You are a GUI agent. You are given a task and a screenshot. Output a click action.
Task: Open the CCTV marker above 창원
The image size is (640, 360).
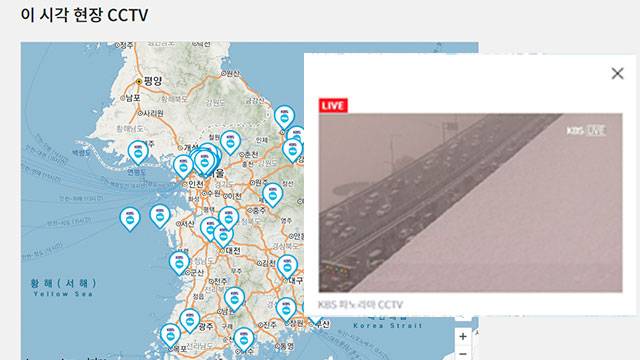pyautogui.click(x=286, y=309)
